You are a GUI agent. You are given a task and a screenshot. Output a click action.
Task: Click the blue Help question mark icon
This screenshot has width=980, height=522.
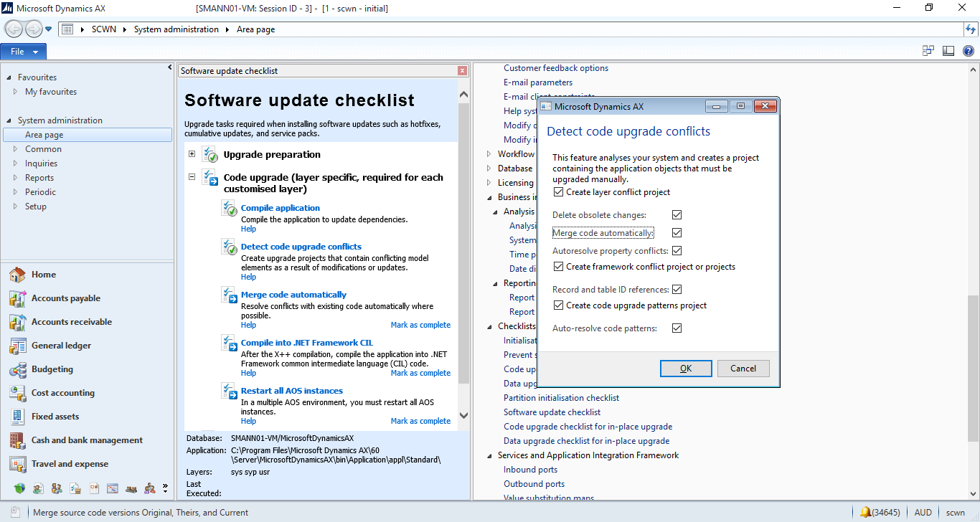point(969,51)
